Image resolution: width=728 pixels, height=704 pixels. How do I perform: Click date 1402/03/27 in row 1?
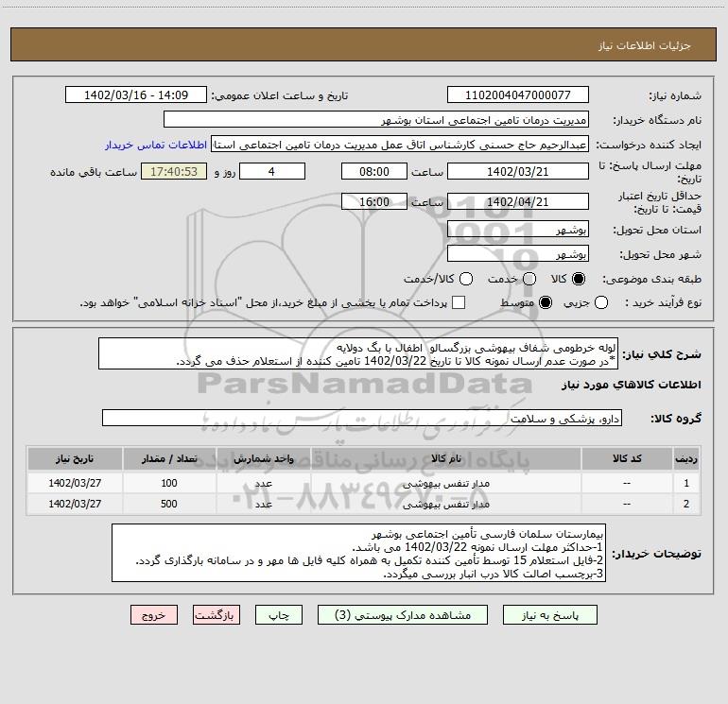(75, 483)
